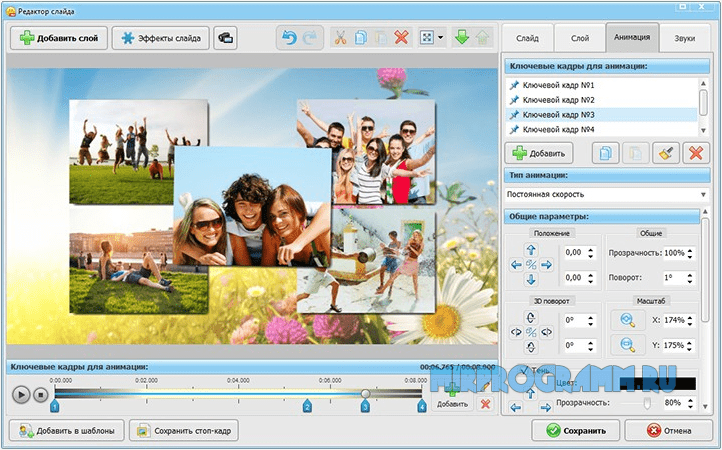Click the 3D rotate up icon
Screen dimensions: 722x450
[x=531, y=317]
